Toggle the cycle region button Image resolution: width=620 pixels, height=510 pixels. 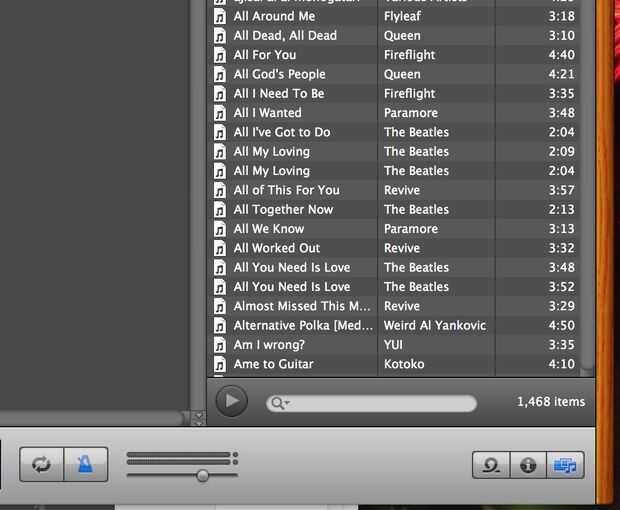(42, 464)
